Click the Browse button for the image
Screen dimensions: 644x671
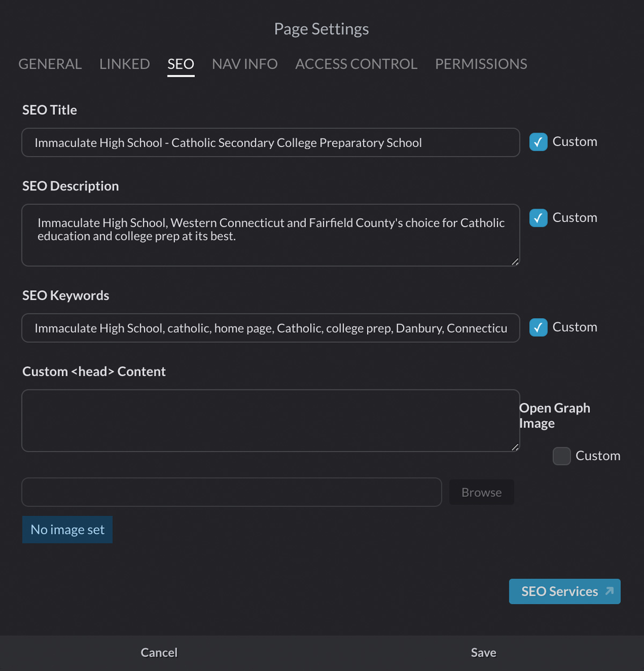[x=481, y=492]
